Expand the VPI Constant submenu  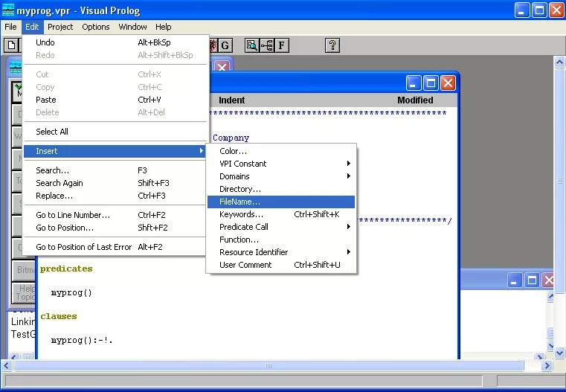pos(281,164)
